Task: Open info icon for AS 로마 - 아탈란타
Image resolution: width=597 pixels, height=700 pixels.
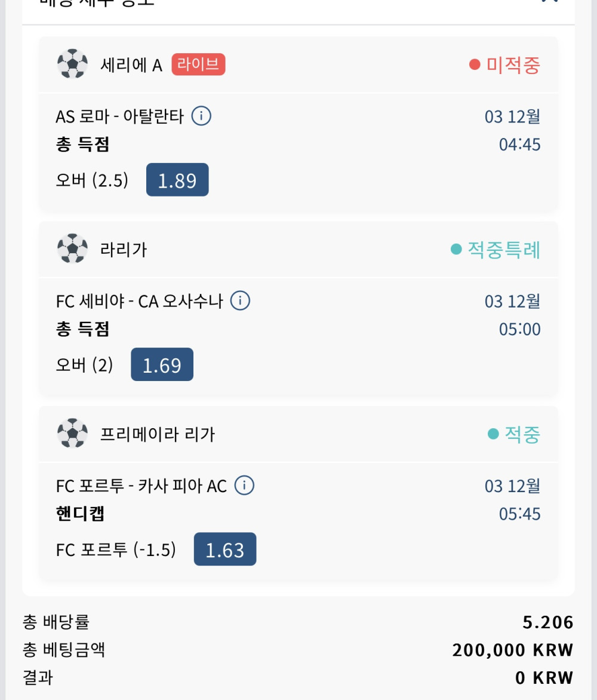Action: tap(201, 116)
